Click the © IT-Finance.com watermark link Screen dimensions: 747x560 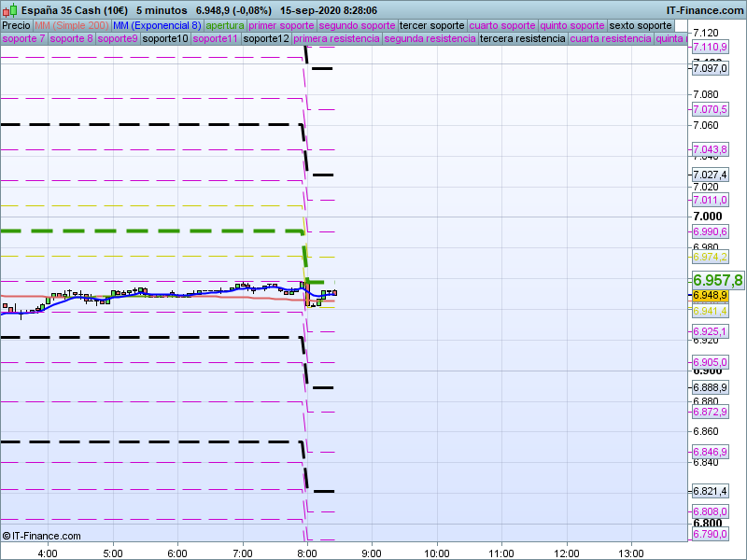(x=41, y=536)
